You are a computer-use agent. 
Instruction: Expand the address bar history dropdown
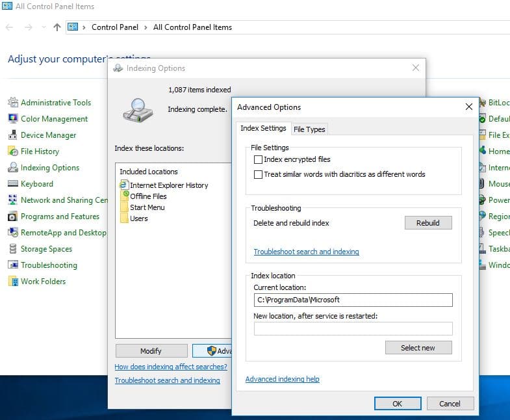(44, 27)
